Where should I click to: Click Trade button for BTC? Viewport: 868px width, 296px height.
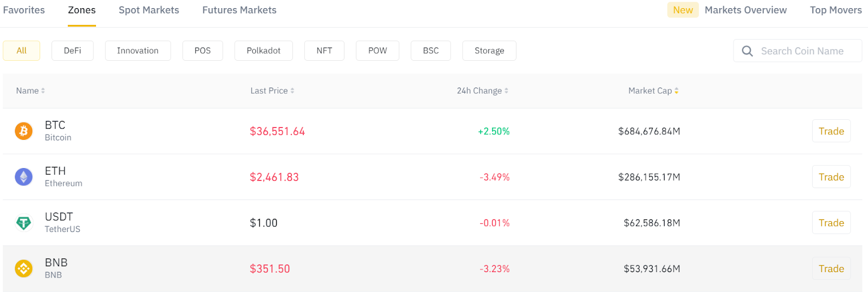coord(831,131)
